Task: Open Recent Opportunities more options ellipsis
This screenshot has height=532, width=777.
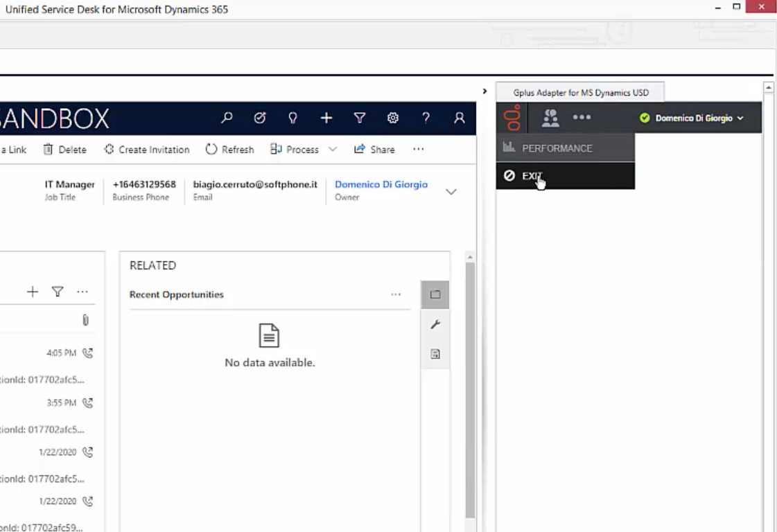Action: tap(396, 294)
